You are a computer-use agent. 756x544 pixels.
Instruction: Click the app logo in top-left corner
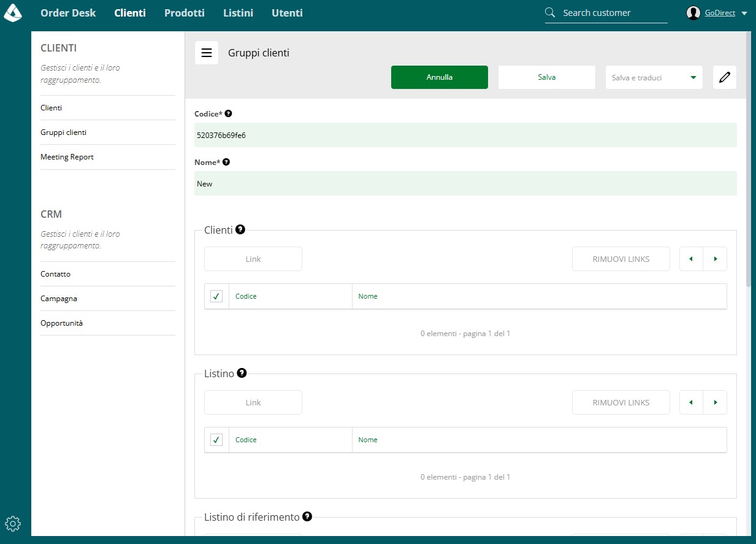(12, 12)
